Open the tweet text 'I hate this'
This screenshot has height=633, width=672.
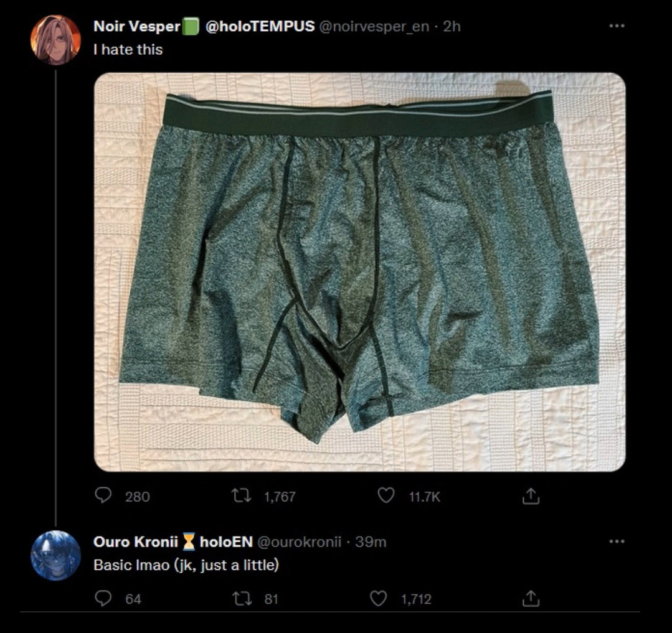click(x=128, y=49)
